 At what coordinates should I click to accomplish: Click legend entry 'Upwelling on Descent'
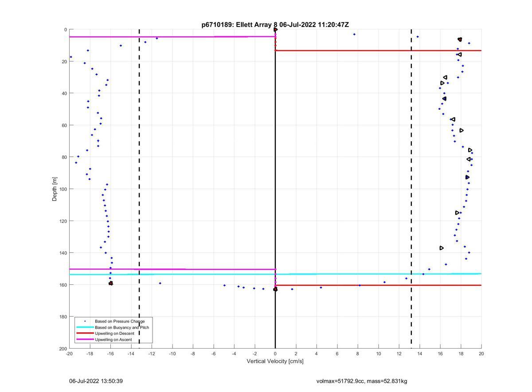click(x=114, y=334)
